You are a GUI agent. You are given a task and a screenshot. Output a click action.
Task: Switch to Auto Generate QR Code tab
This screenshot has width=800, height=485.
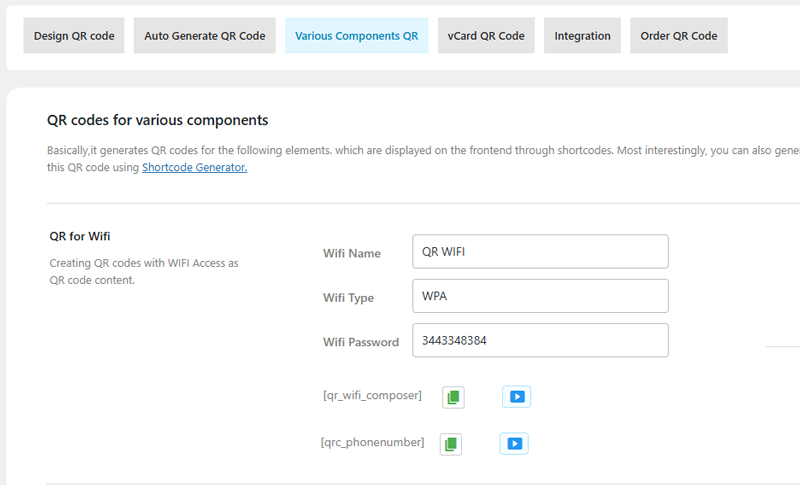tap(205, 35)
